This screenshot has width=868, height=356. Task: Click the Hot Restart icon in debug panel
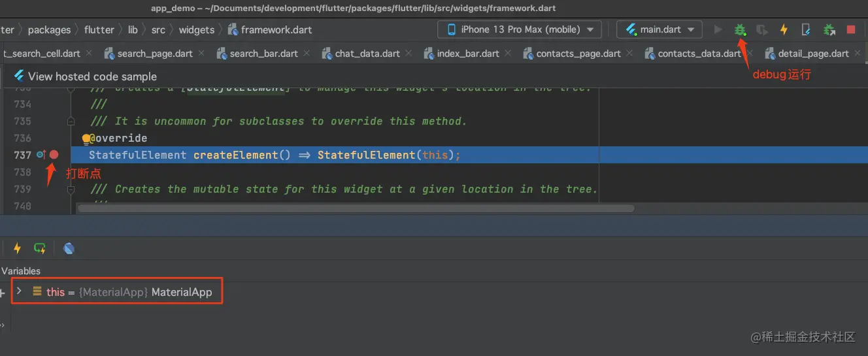click(40, 248)
